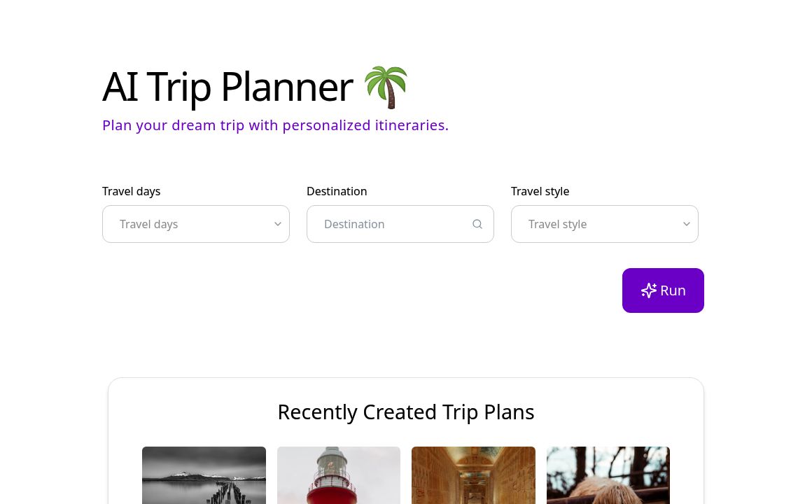Click the chevron on the Travel days selector
812x504 pixels.
pos(277,224)
